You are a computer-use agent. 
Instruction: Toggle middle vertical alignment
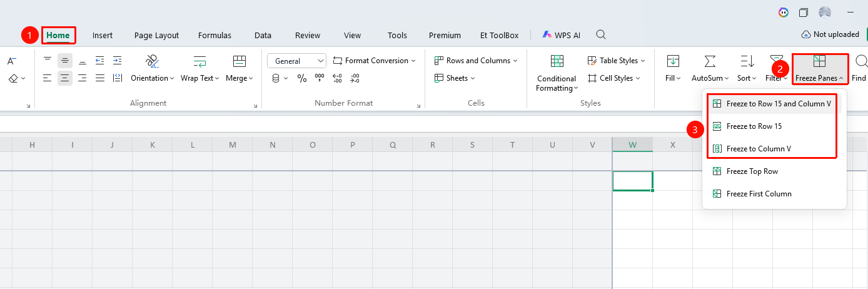(x=65, y=61)
